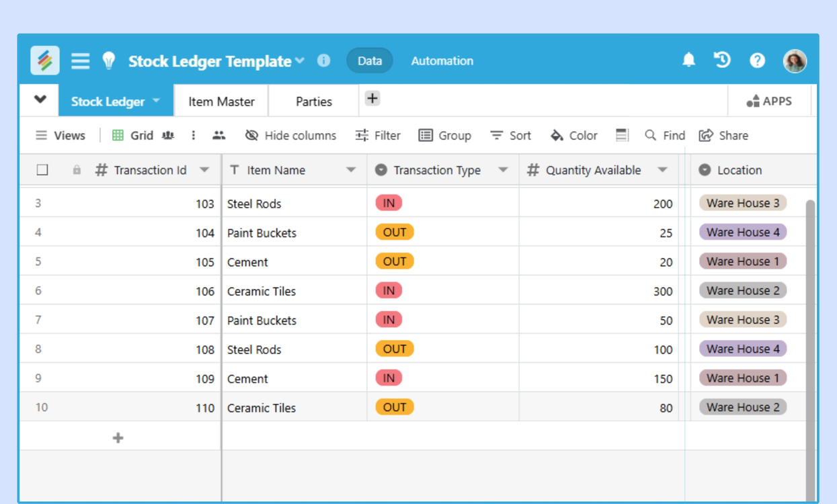Click the info icon beside the title
The width and height of the screenshot is (837, 504).
coord(323,60)
